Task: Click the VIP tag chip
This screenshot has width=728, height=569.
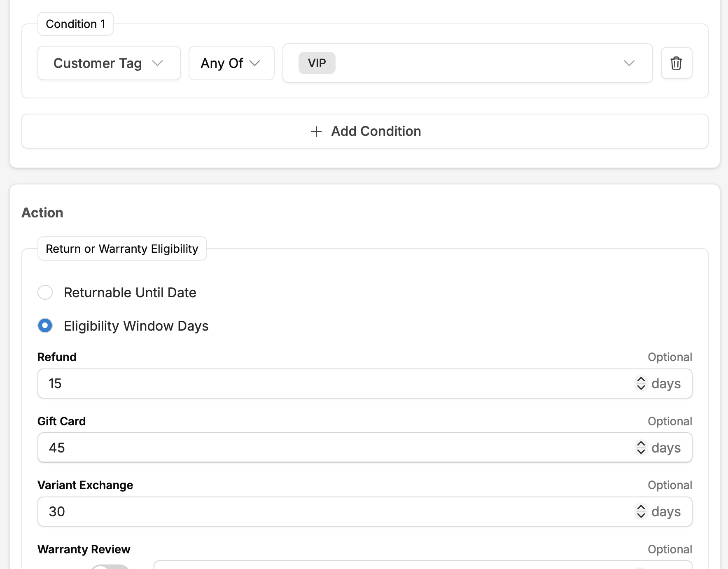Action: click(x=317, y=63)
